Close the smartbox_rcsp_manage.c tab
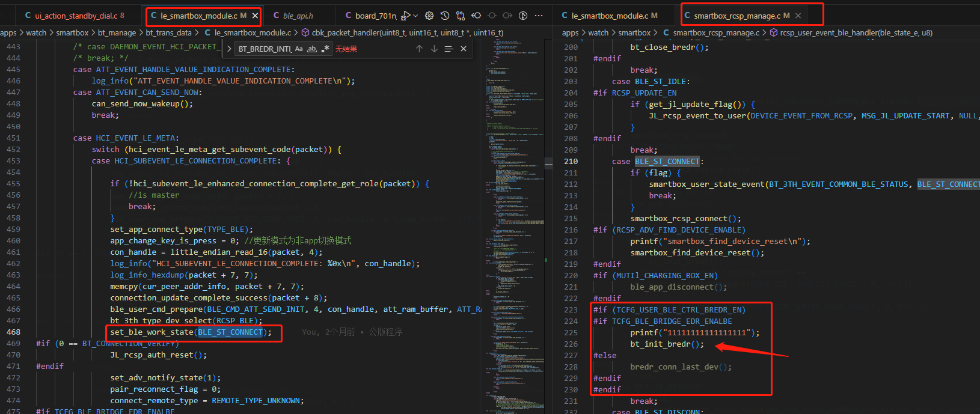 (x=798, y=16)
